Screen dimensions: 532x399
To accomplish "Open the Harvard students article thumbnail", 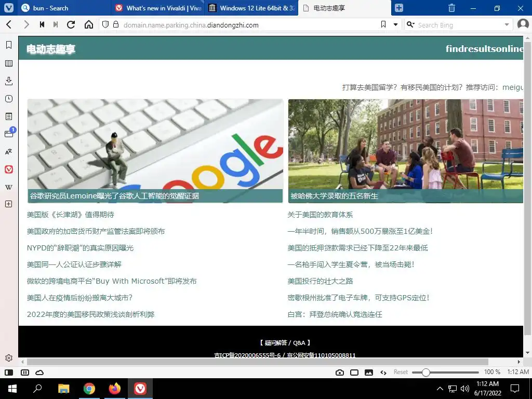I will [405, 151].
